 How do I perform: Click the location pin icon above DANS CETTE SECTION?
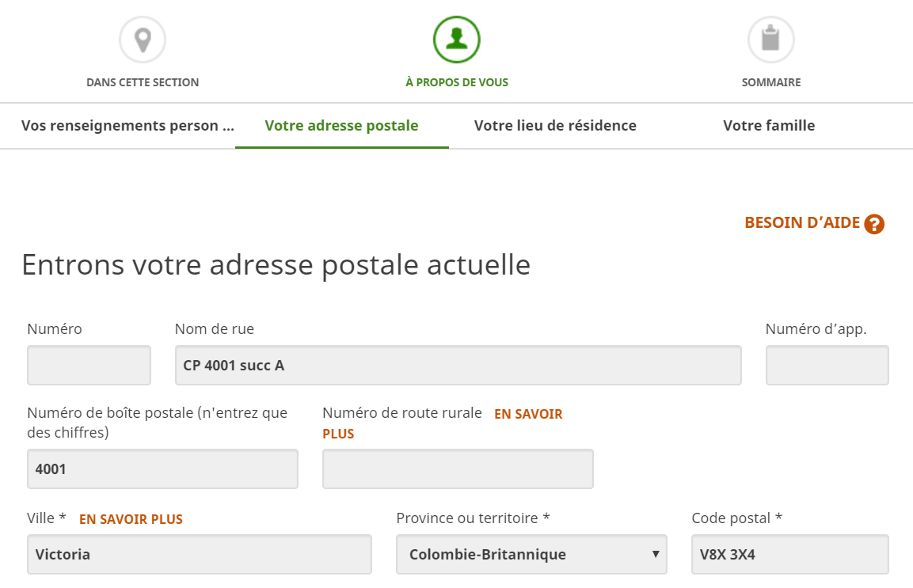click(143, 38)
